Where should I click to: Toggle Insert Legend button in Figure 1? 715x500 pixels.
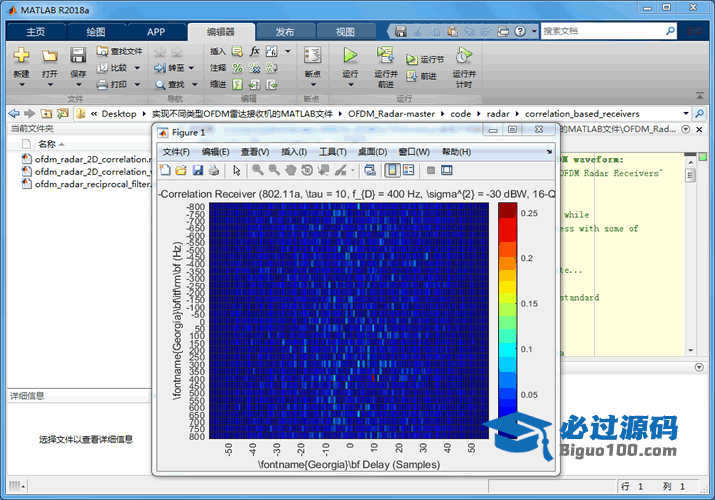click(409, 170)
